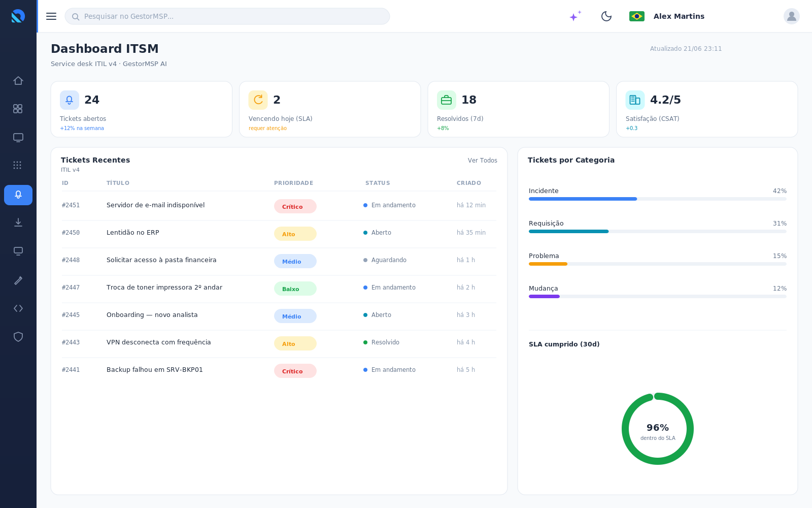Open the shield security sidebar icon
Image resolution: width=812 pixels, height=508 pixels.
coord(18,337)
